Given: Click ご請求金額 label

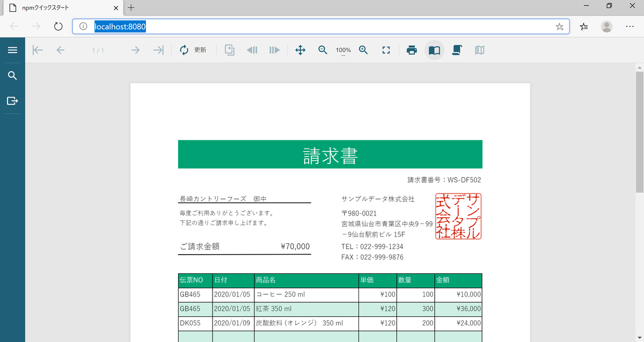Looking at the screenshot, I should (200, 247).
